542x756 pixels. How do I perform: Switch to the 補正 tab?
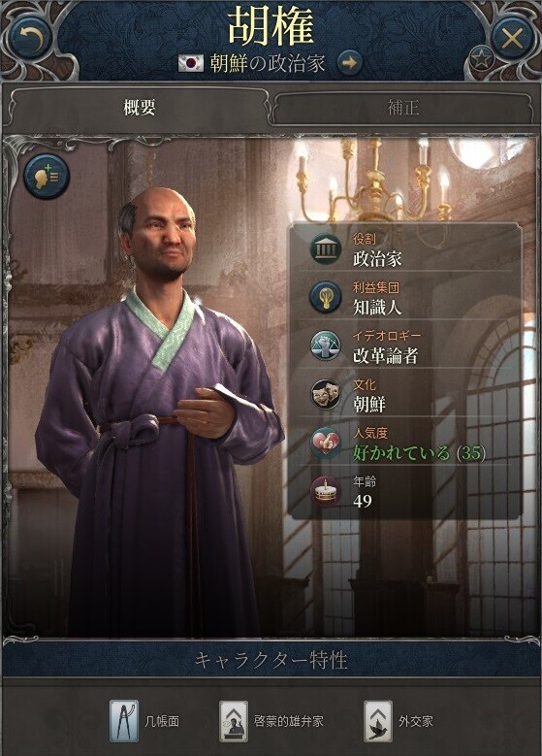403,108
